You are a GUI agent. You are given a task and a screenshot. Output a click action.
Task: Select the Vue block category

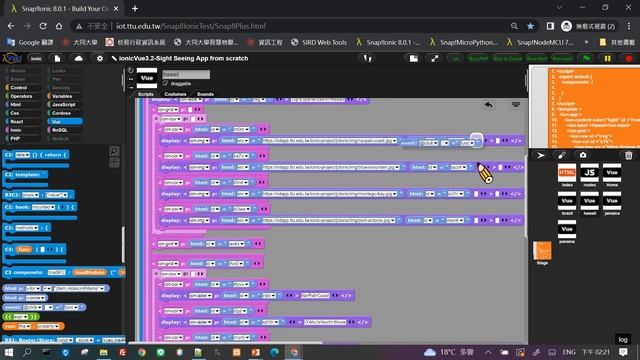pos(64,122)
